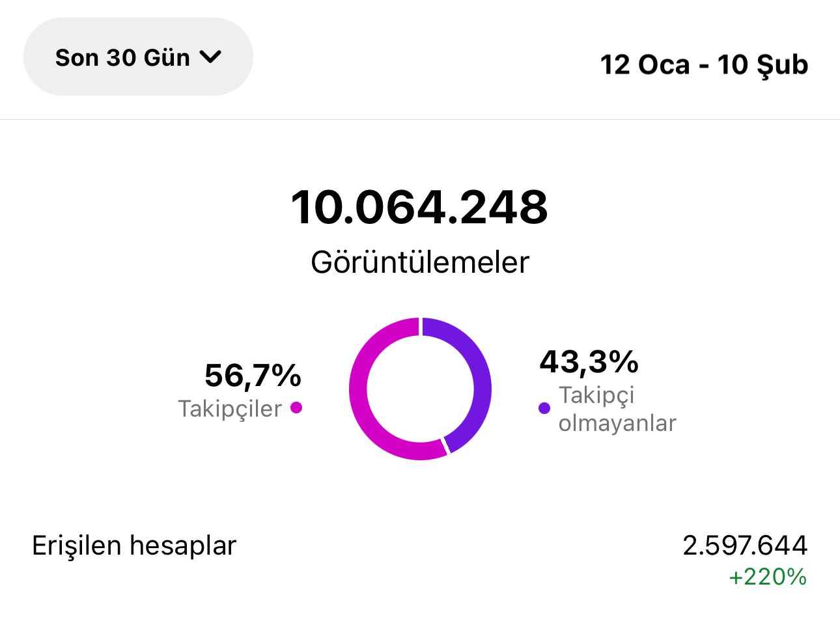
Task: Tap the purple dot next to Takipçi olmayanlar
Action: [x=544, y=408]
